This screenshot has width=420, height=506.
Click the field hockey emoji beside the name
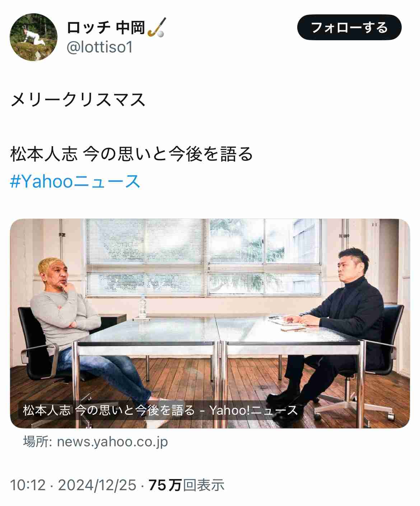coord(157,28)
